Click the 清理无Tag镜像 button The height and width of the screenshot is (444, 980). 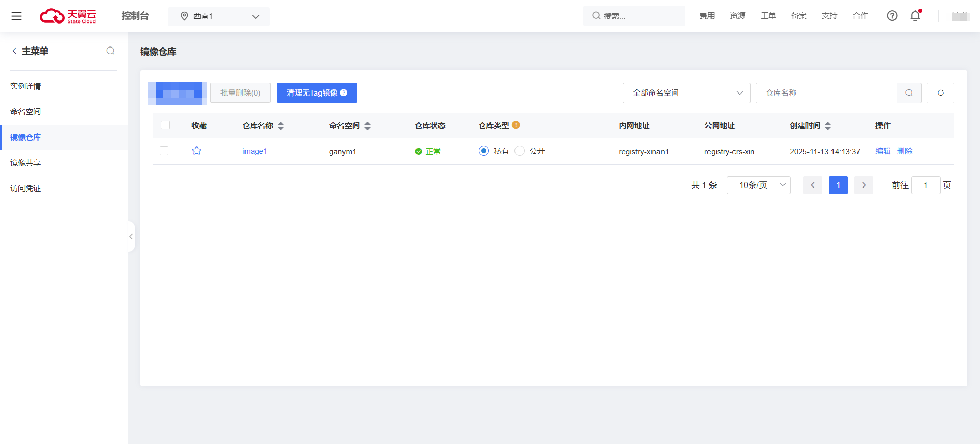coord(316,93)
